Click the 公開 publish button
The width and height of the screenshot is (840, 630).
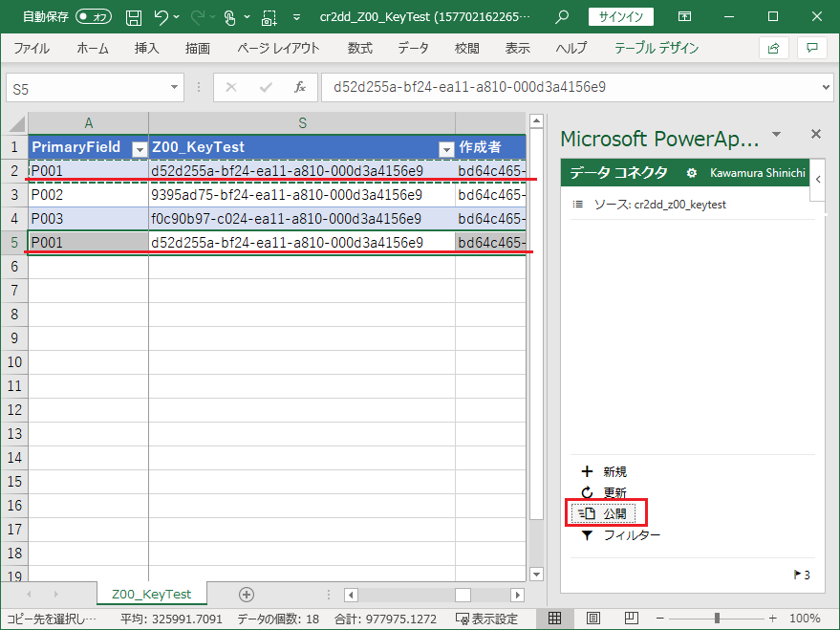tap(605, 513)
